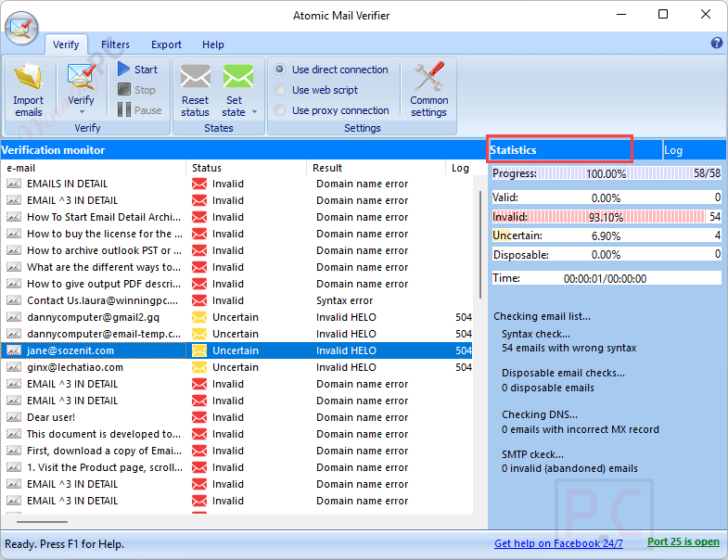Select Use direct connection radio button

point(279,70)
